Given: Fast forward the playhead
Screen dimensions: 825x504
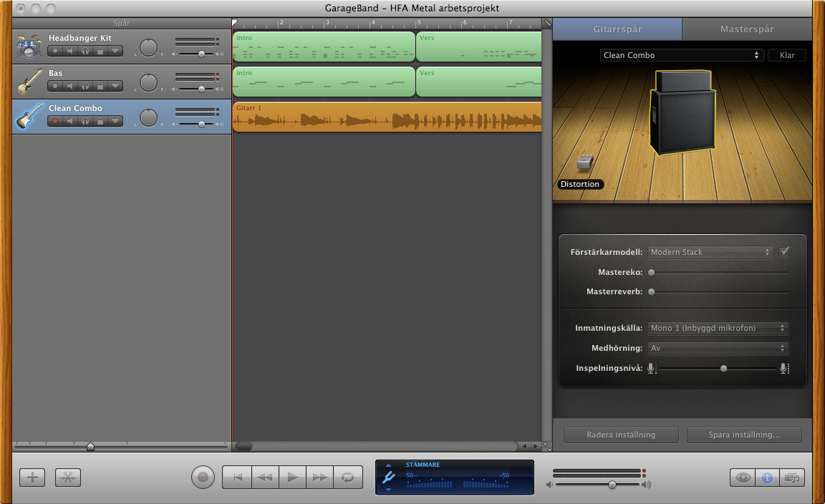Looking at the screenshot, I should pos(320,478).
